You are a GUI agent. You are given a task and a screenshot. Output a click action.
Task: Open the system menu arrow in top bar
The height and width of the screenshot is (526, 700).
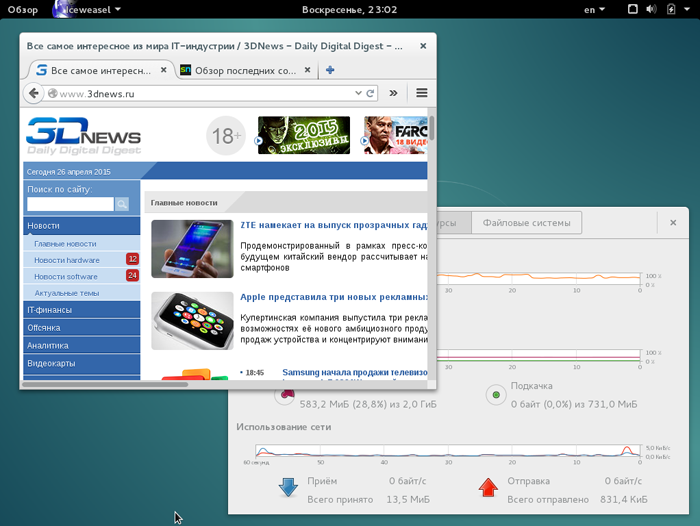click(687, 9)
